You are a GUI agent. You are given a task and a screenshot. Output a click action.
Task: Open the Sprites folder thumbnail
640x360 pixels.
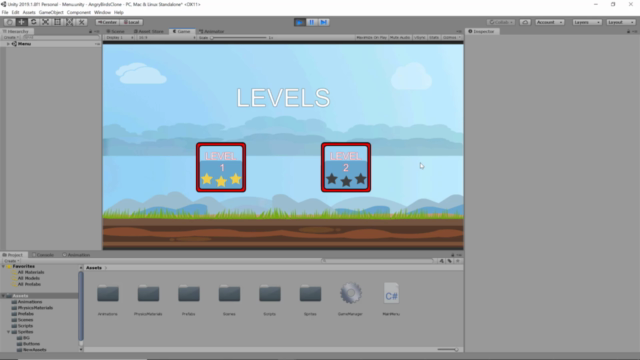click(310, 293)
